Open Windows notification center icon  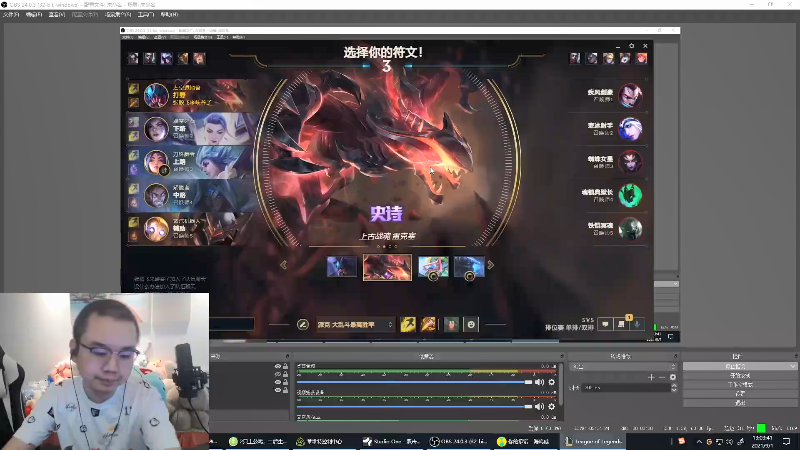786,442
